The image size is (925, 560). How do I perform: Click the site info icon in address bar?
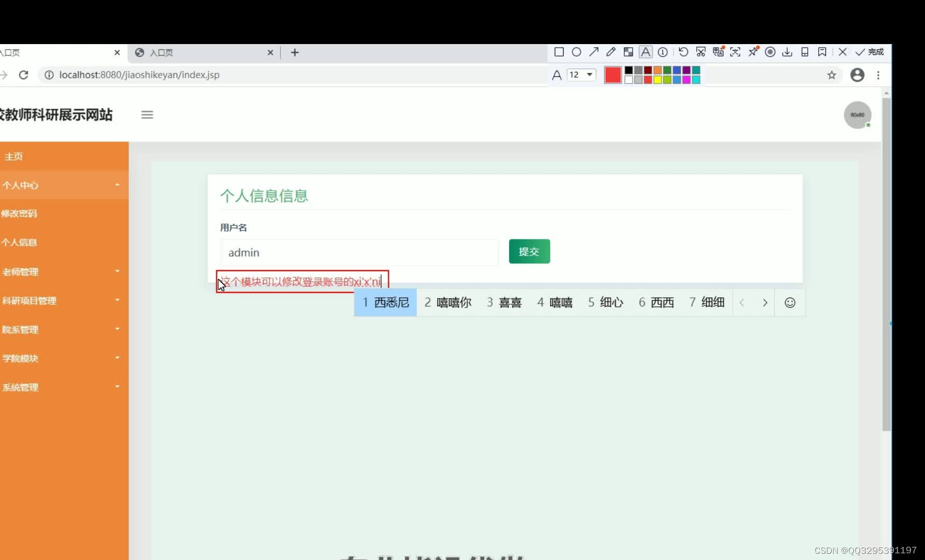point(49,75)
